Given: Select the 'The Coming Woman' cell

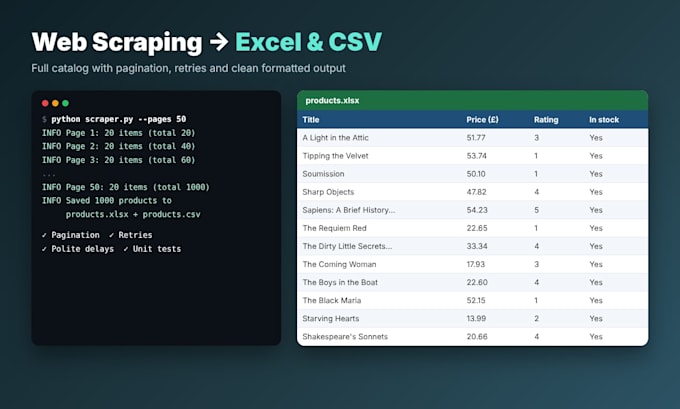Looking at the screenshot, I should point(339,265).
